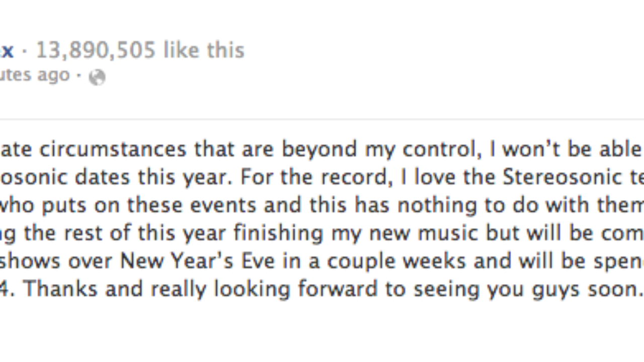The image size is (644, 362).
Task: Open the page name link ending in "x"
Action: tap(7, 51)
